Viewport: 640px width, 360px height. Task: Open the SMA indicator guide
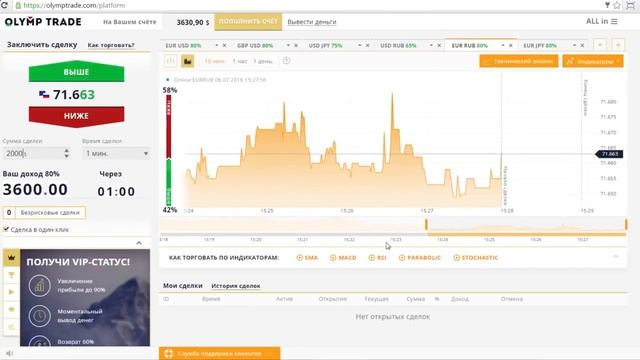(307, 258)
